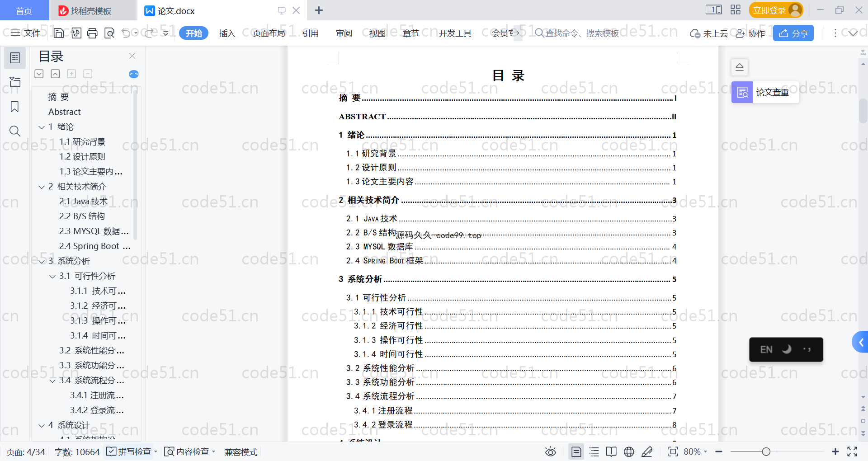Click the blue smart TOC assistant icon
The height and width of the screenshot is (461, 868).
click(x=134, y=74)
